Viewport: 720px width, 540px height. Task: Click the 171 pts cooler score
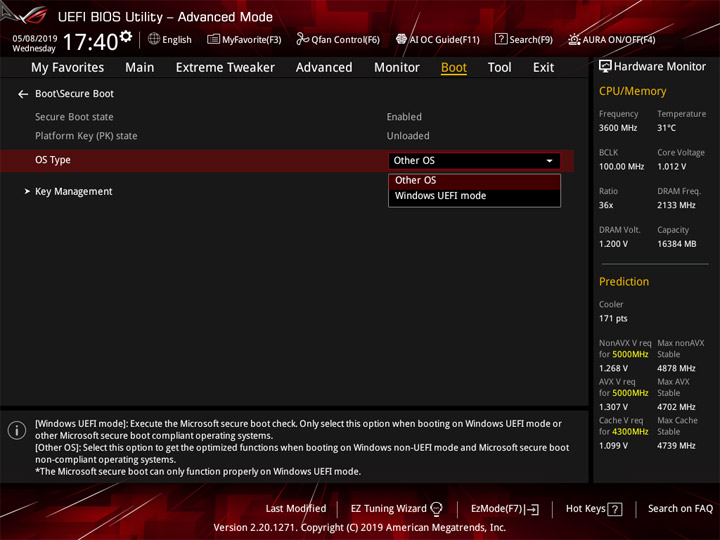tap(613, 319)
